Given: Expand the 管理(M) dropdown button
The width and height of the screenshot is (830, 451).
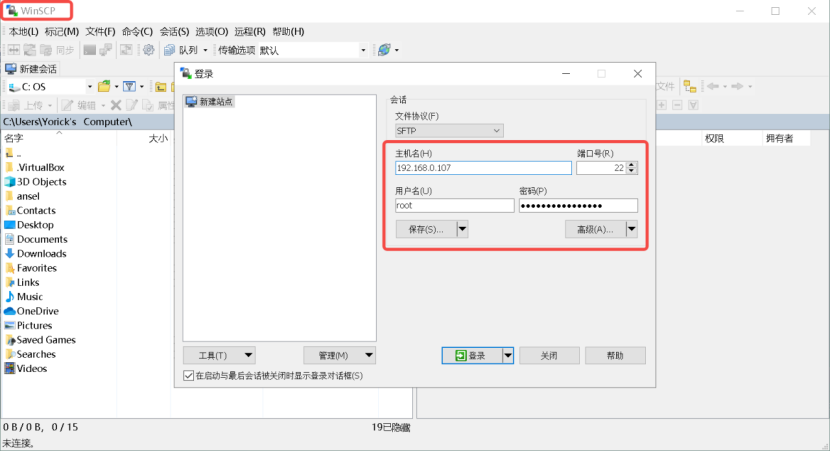Looking at the screenshot, I should point(339,356).
